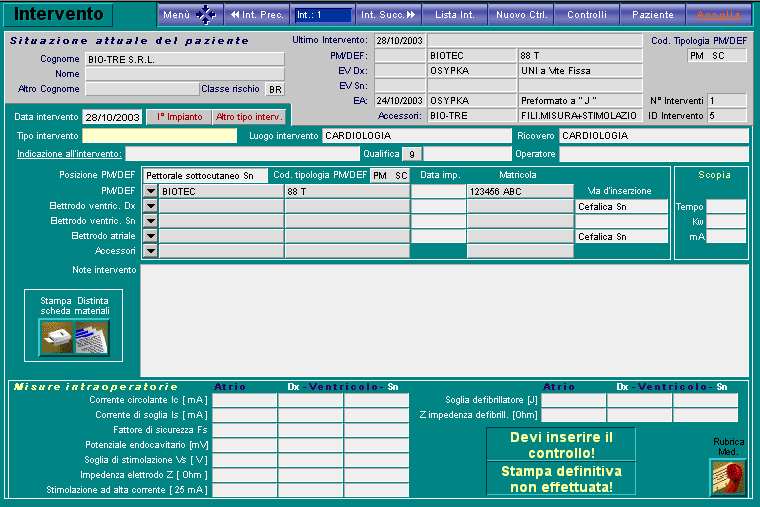Select the Int.: 1 record field
The height and width of the screenshot is (507, 760).
tap(323, 15)
